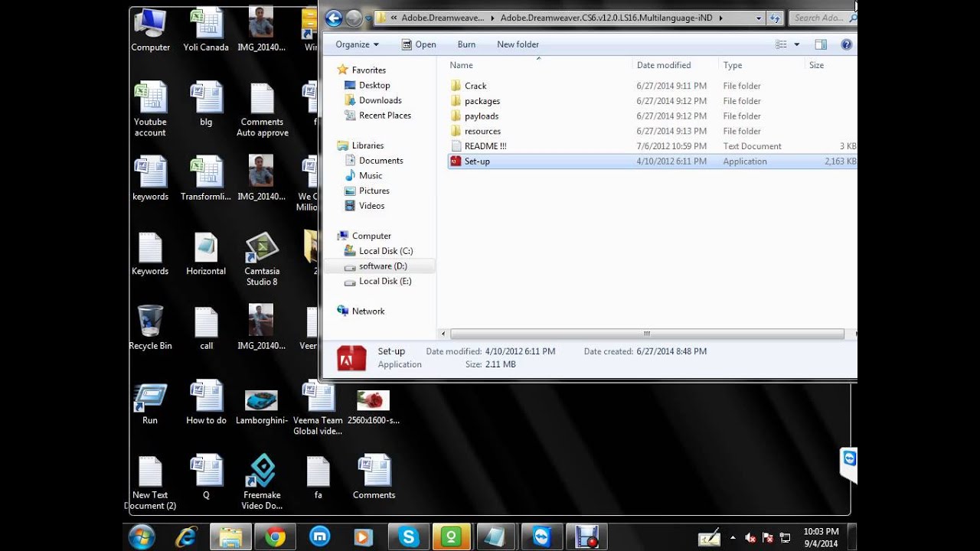Click the Open toolbar button
Screen dimensions: 980x551
click(419, 44)
